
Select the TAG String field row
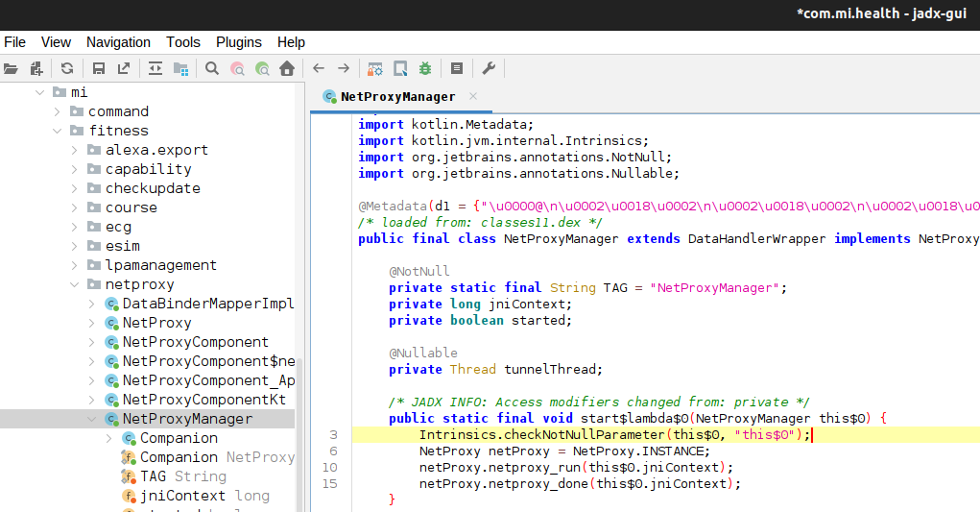[175, 477]
